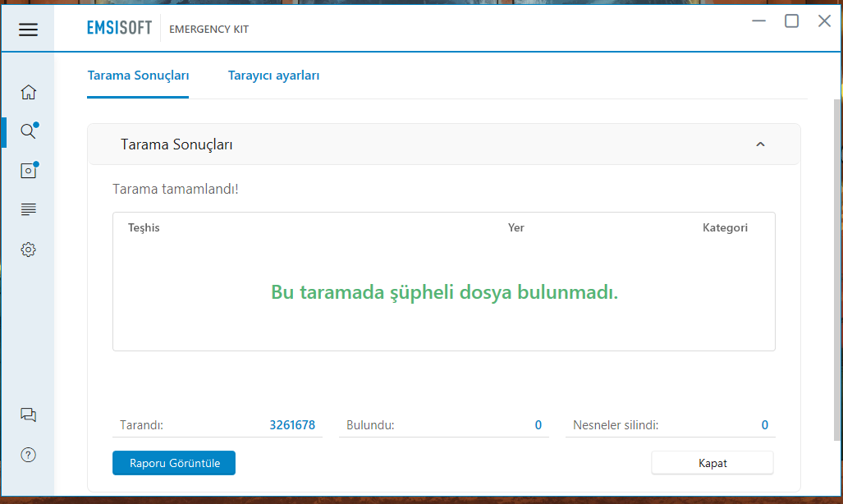Click the scanned count 3261678
Image resolution: width=843 pixels, height=504 pixels.
coord(292,425)
